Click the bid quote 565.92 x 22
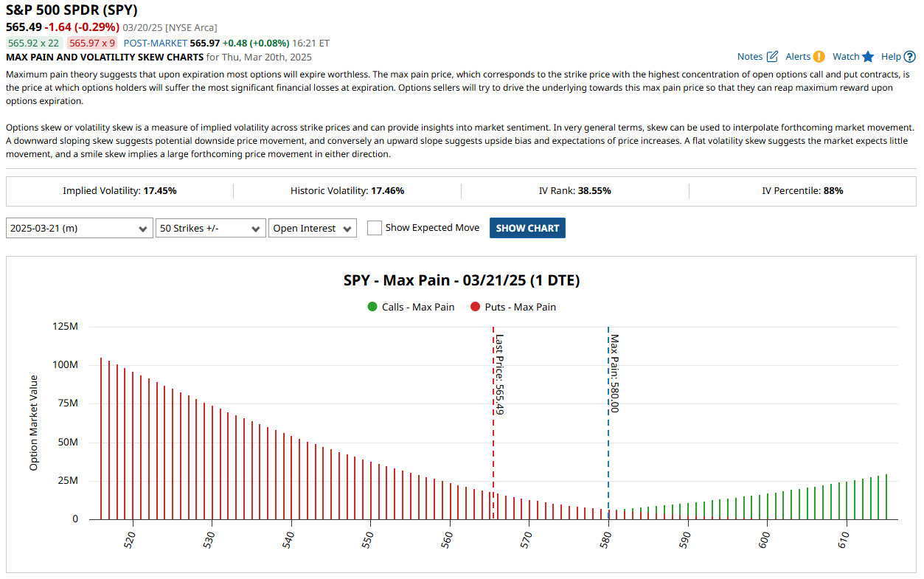This screenshot has width=924, height=579. tap(35, 43)
